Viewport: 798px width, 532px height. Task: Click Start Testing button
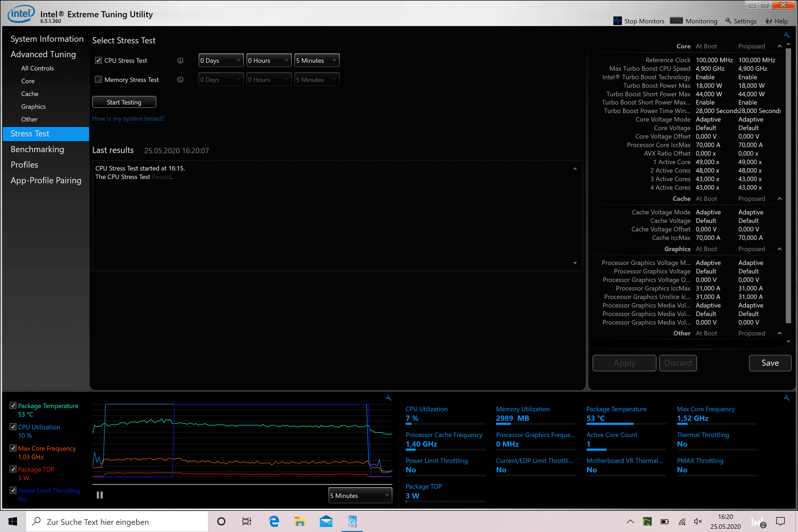[x=124, y=102]
